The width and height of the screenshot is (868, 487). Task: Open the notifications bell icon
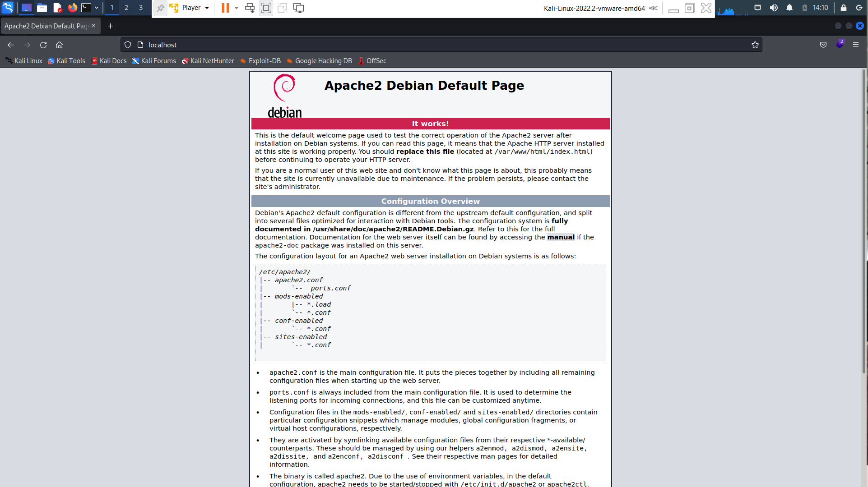pos(789,8)
